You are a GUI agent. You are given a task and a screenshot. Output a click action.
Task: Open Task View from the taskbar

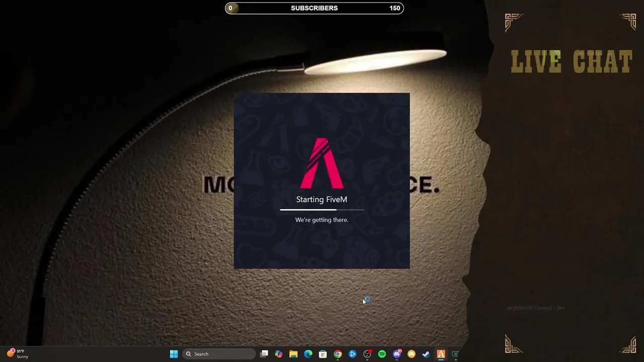[264, 354]
